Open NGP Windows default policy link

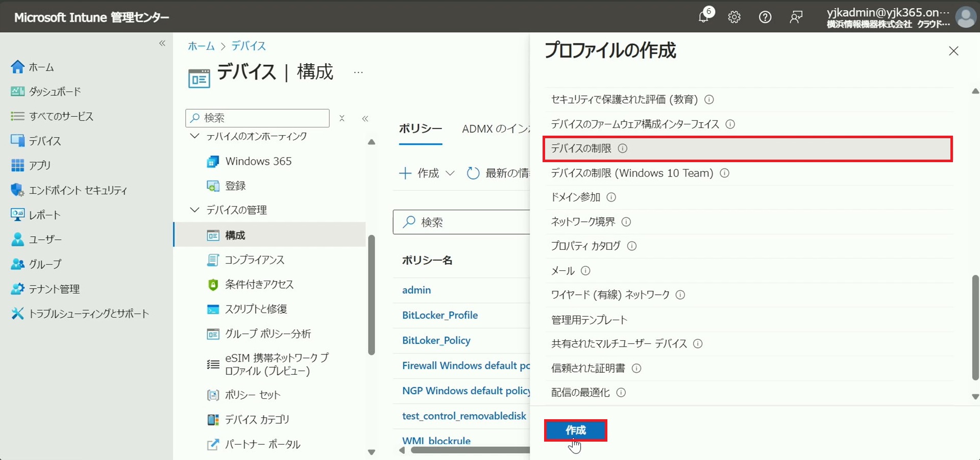[x=466, y=391]
